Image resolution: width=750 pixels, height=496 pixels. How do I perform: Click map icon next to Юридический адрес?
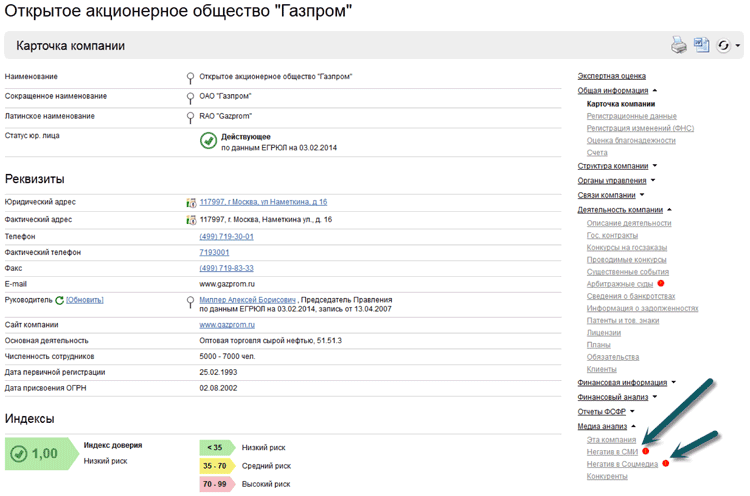pyautogui.click(x=191, y=203)
